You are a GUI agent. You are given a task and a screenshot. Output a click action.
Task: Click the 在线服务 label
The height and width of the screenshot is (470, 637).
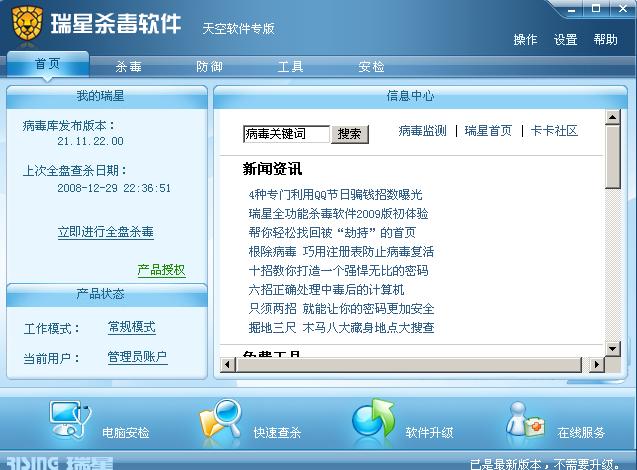coord(581,433)
